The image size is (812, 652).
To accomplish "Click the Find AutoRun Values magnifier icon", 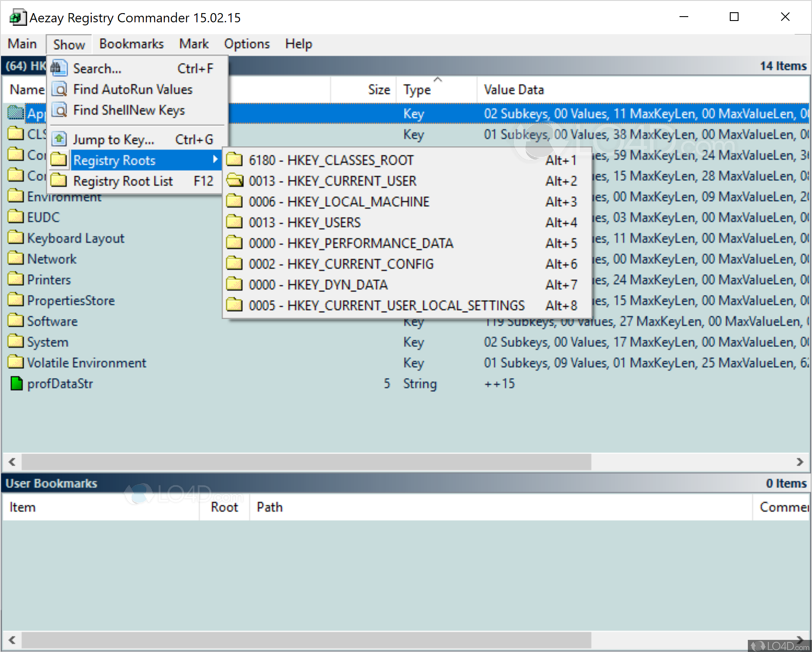I will tap(59, 89).
